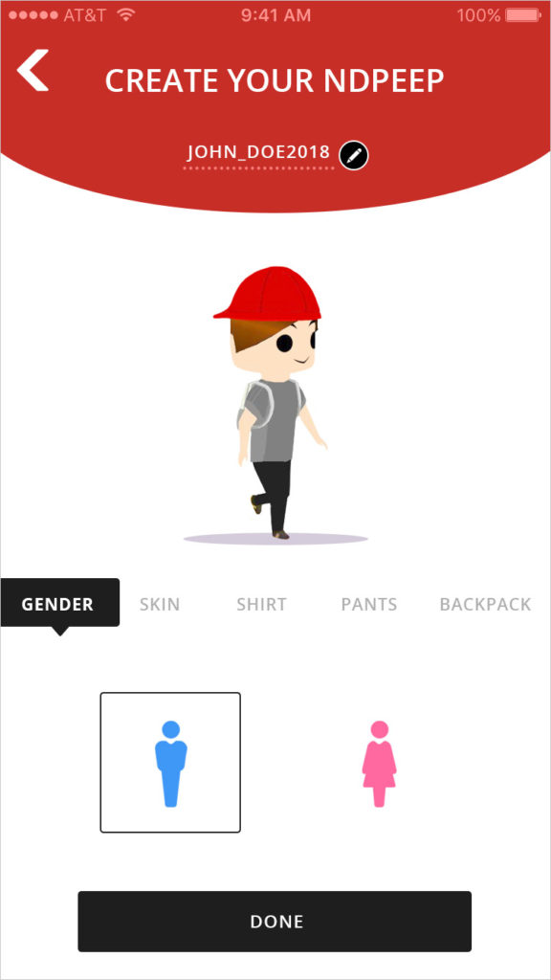
Task: Go to the Pants tab
Action: click(x=369, y=605)
